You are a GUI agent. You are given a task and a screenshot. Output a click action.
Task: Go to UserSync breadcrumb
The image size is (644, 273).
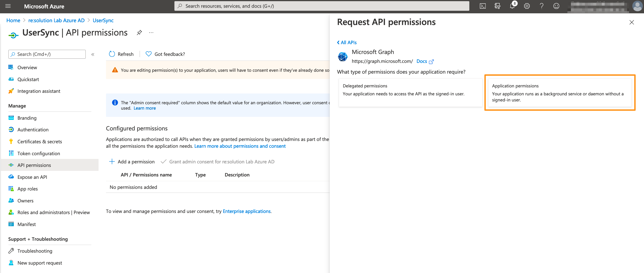click(103, 20)
